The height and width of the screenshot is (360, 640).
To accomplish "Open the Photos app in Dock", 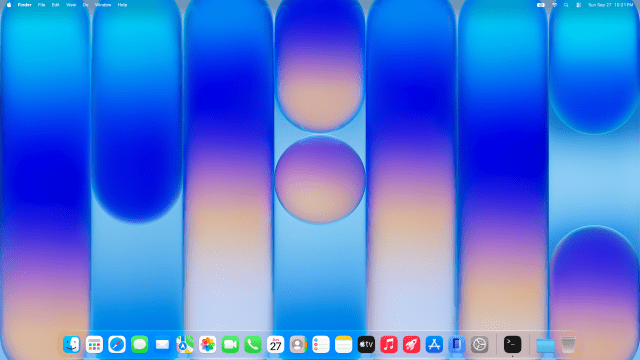I will click(207, 344).
